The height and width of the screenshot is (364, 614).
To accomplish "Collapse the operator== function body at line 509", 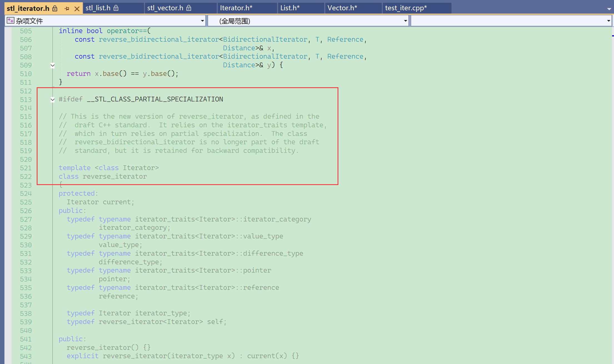I will 53,66.
